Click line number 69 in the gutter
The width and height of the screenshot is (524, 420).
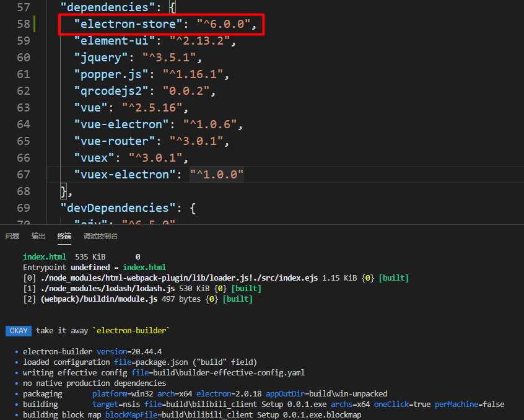(23, 208)
